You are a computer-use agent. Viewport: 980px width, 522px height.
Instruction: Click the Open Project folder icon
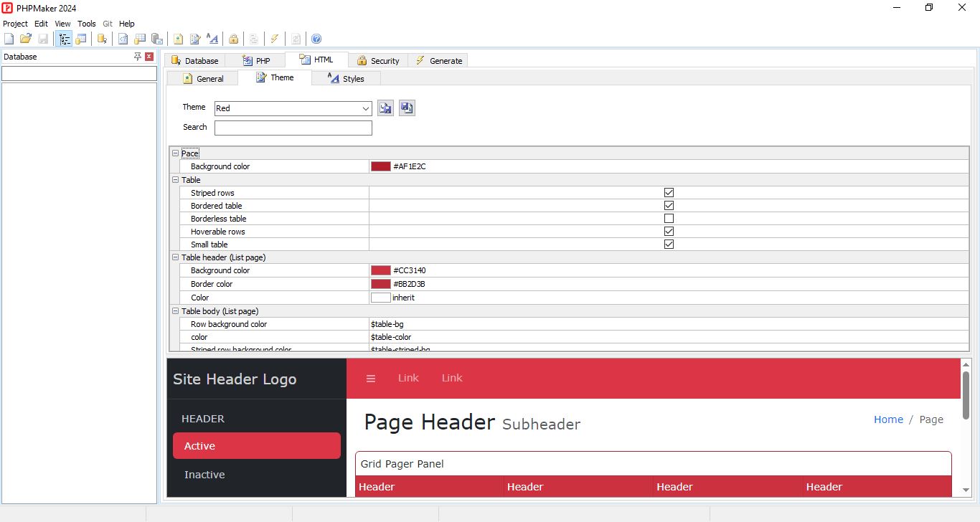point(26,39)
